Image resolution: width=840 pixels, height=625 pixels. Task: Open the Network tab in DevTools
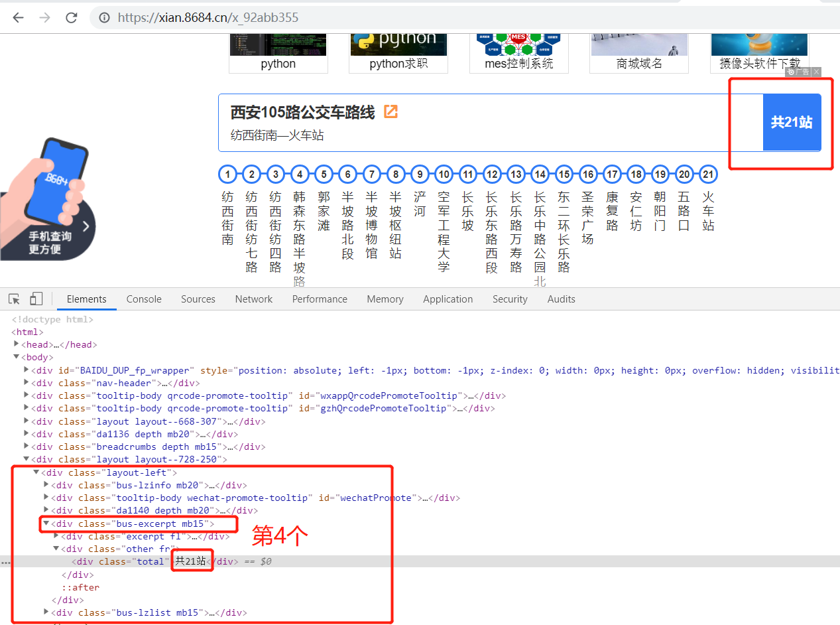click(253, 299)
